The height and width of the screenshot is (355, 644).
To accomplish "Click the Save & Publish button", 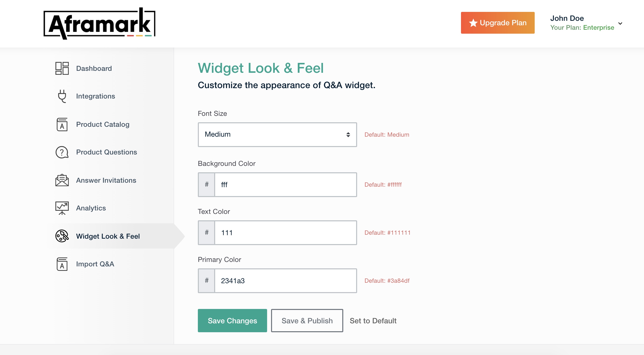I will [307, 321].
